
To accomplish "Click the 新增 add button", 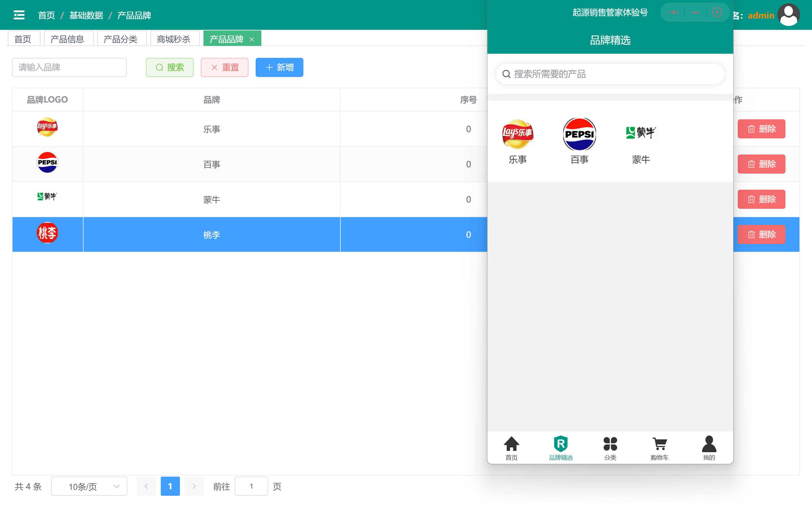I will coord(279,67).
